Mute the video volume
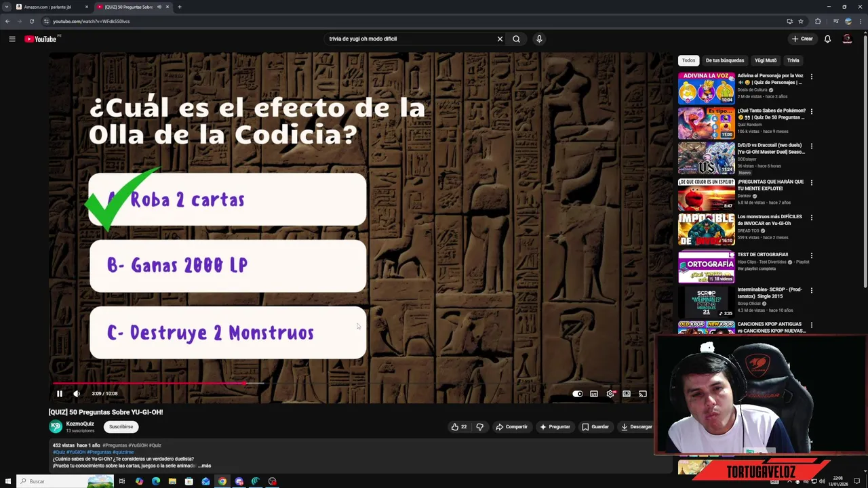The image size is (868, 488). 77,393
